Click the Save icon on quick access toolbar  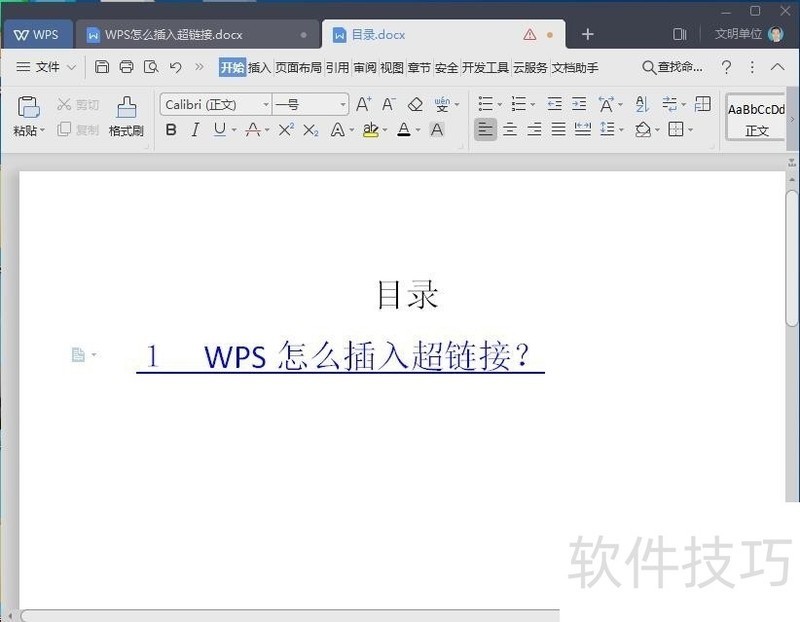point(102,66)
